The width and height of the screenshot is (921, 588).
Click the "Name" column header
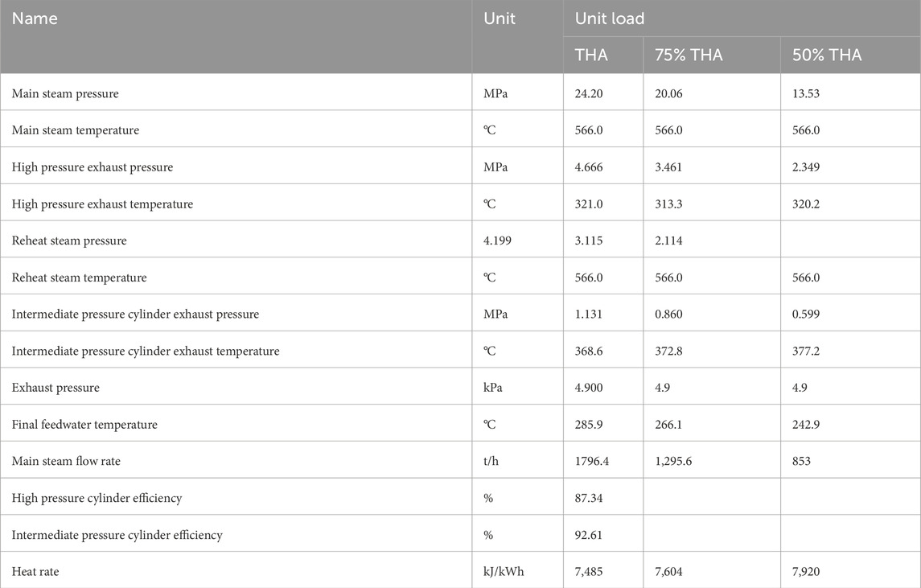pos(35,19)
